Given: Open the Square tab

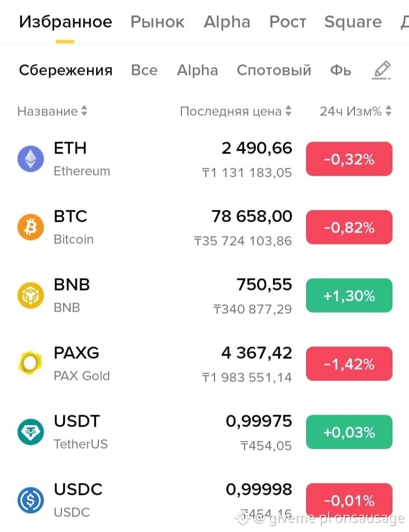Looking at the screenshot, I should (x=353, y=22).
